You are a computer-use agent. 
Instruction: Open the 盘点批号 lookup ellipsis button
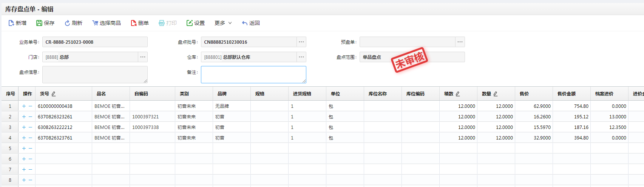301,42
